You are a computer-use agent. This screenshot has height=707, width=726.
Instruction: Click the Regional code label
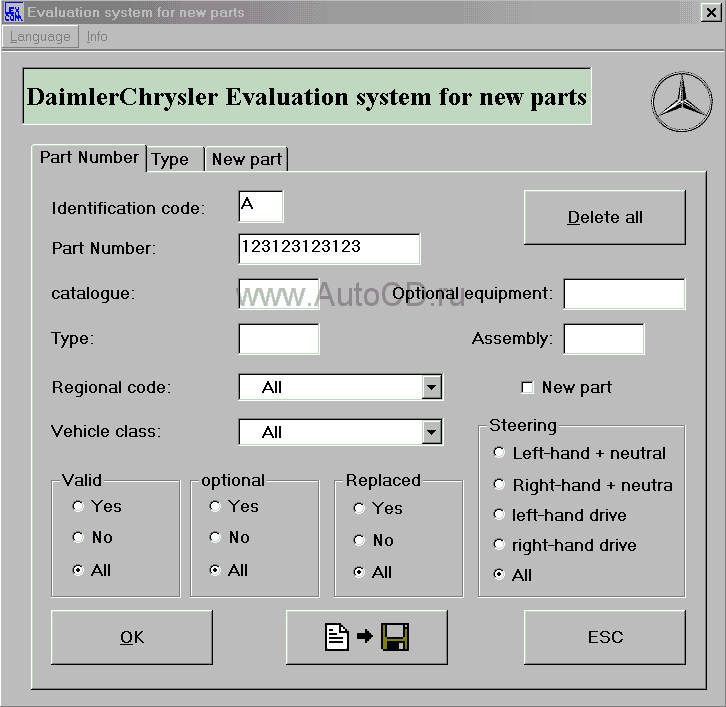click(x=111, y=387)
